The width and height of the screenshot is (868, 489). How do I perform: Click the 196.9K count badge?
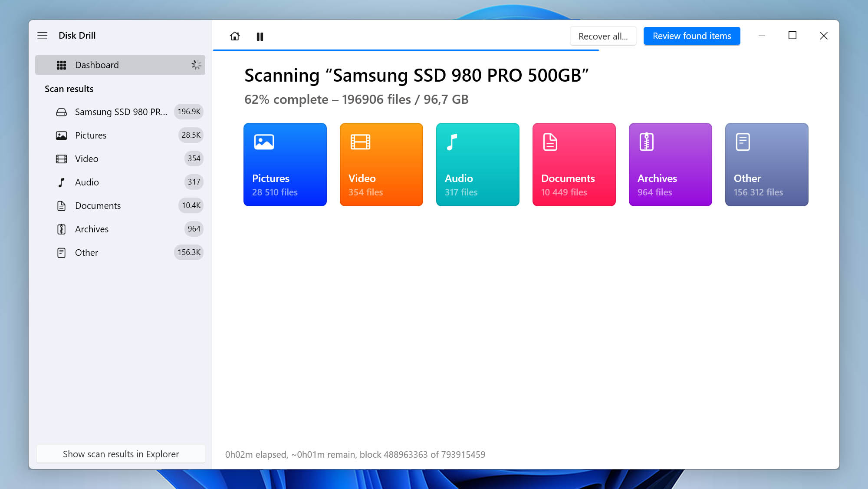[189, 112]
